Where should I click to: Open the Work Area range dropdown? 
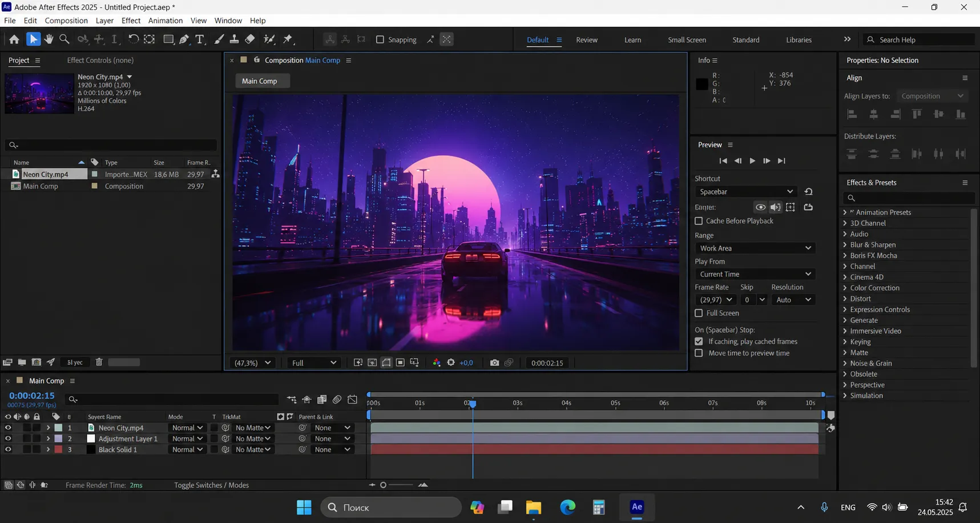(755, 248)
